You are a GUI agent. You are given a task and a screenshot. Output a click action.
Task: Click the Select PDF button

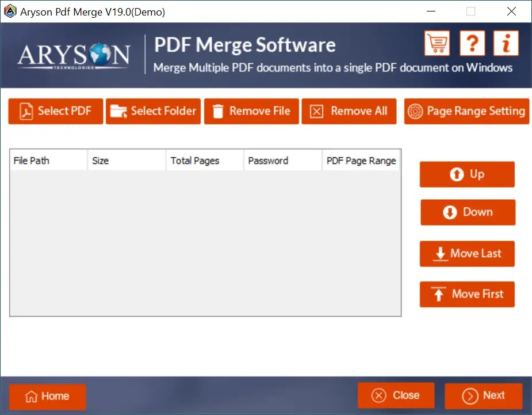[56, 111]
